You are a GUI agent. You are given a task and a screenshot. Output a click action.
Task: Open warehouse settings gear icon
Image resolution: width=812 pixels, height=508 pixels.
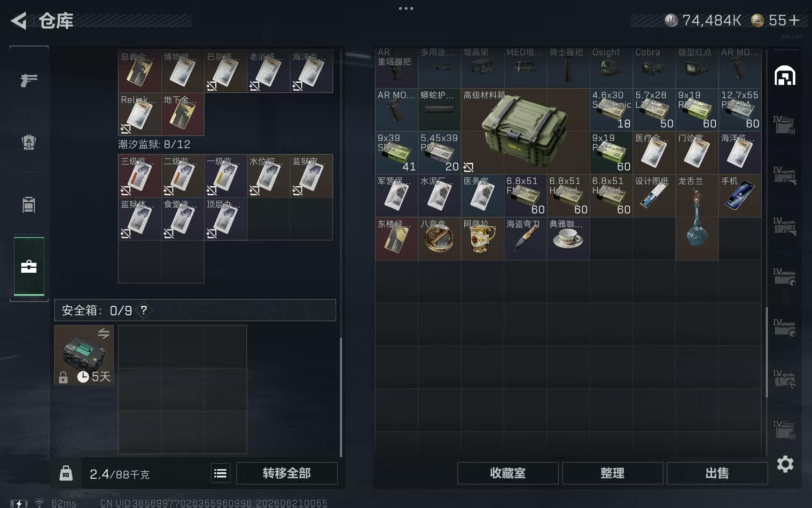pos(785,464)
